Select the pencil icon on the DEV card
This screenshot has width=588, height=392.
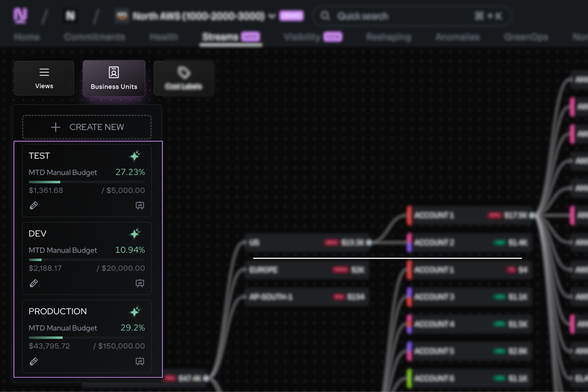(33, 283)
